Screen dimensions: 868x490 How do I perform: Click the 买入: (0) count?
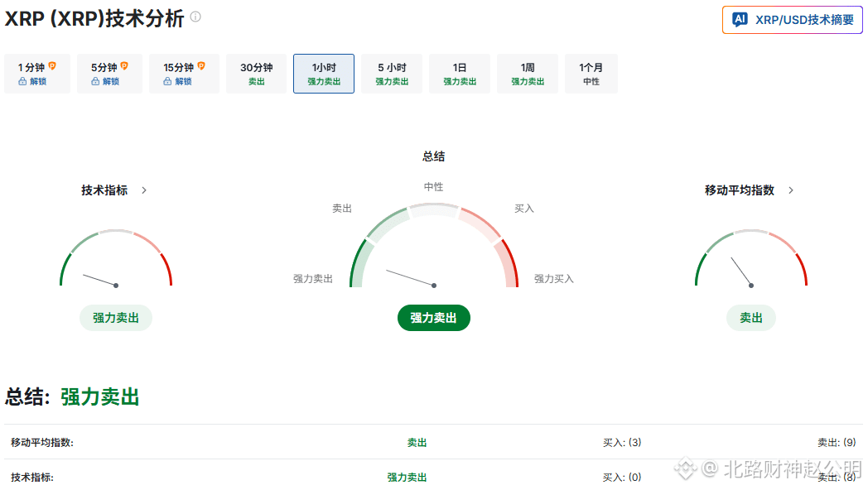point(622,478)
